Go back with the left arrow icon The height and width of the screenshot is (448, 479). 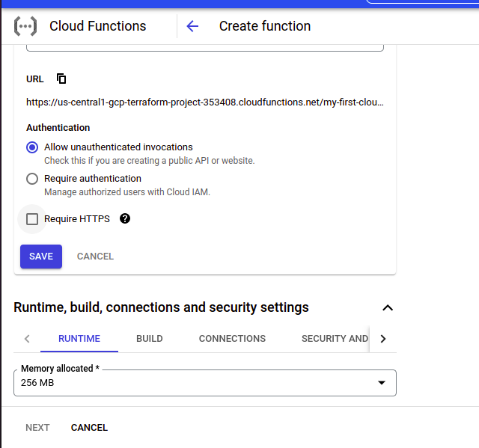click(x=192, y=26)
